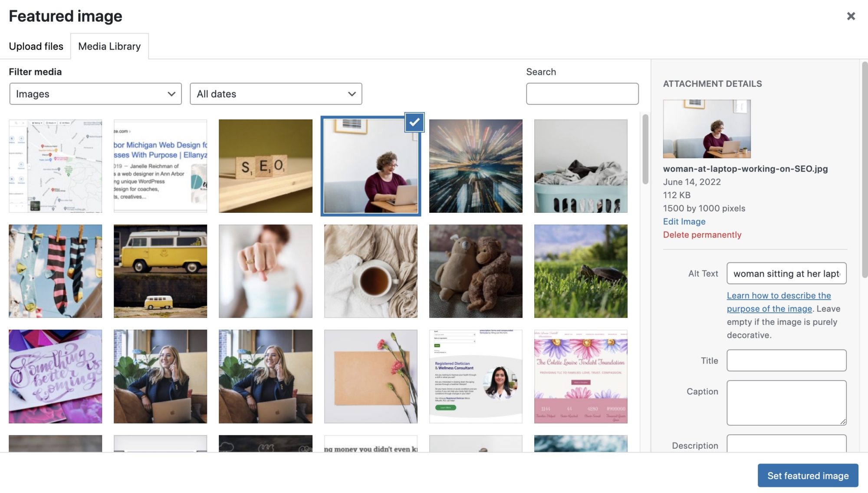Click the Upload files tab
868x493 pixels.
click(36, 46)
